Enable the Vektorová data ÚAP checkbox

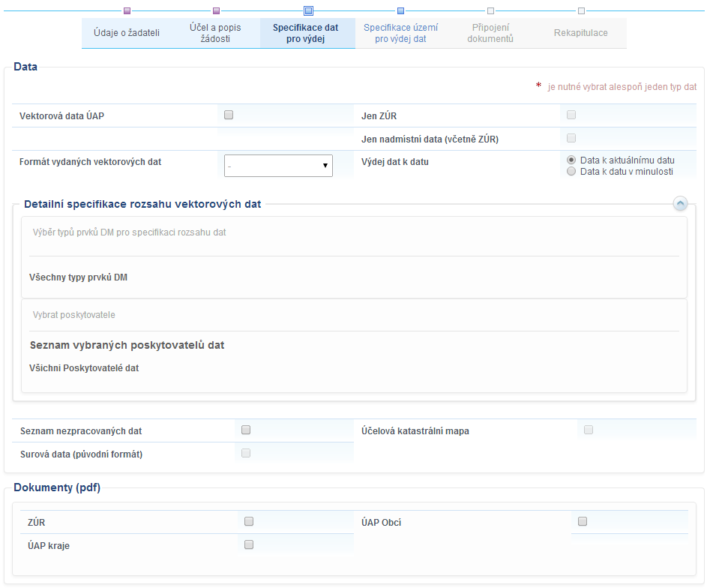tap(229, 115)
